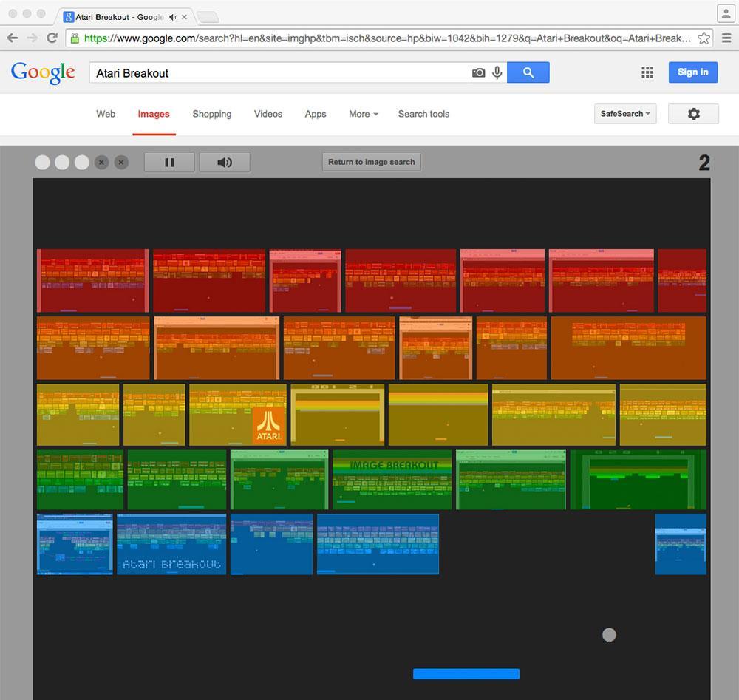Image resolution: width=739 pixels, height=700 pixels.
Task: Click the first lost-life X circle
Action: (x=101, y=162)
